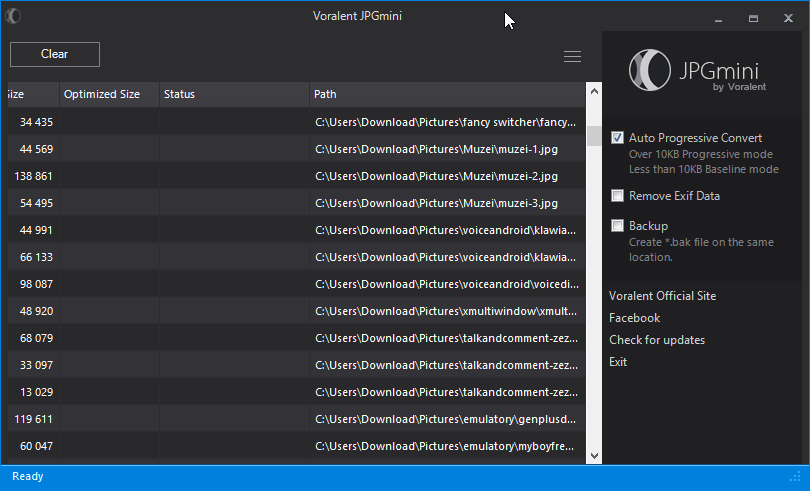Sort by Path column header
The width and height of the screenshot is (810, 491).
click(447, 94)
